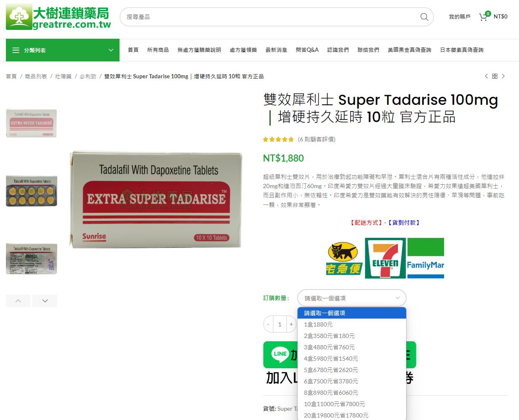The image size is (519, 420).
Task: Expand the 分類列表 category menu
Action: click(63, 50)
